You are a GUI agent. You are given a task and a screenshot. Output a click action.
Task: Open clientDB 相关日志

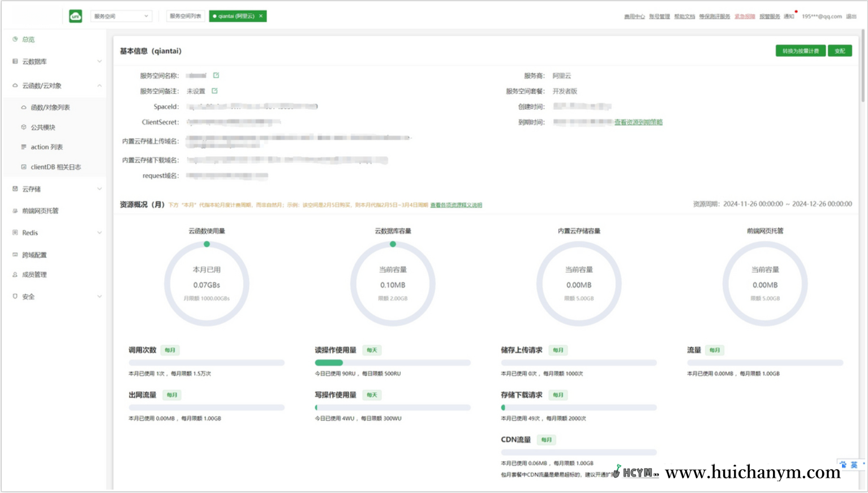click(50, 166)
